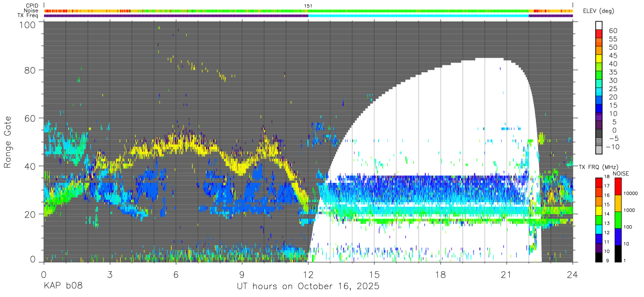Pick the white top swatch of ELEV bar

(x=599, y=25)
